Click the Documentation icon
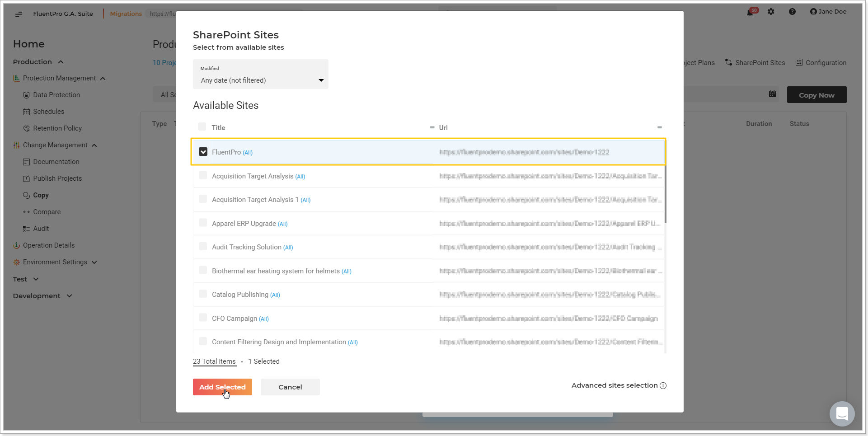Viewport: 868px width, 436px height. click(27, 162)
